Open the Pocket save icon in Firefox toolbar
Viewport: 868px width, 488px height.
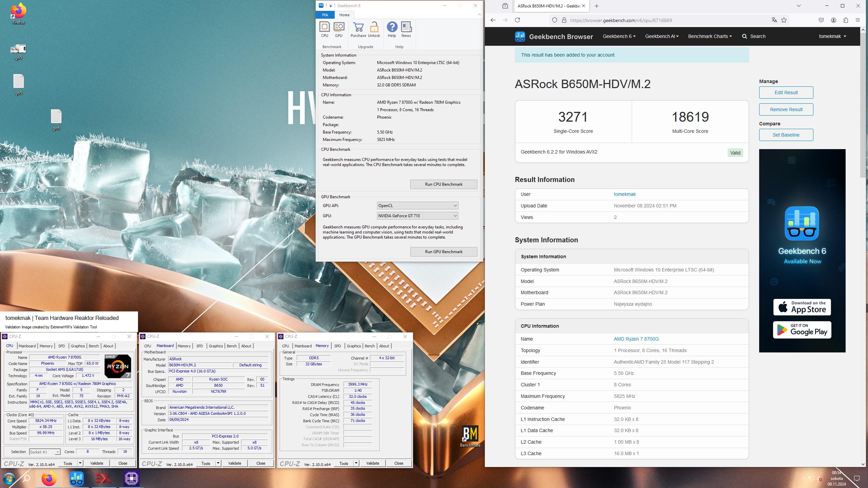pos(821,20)
